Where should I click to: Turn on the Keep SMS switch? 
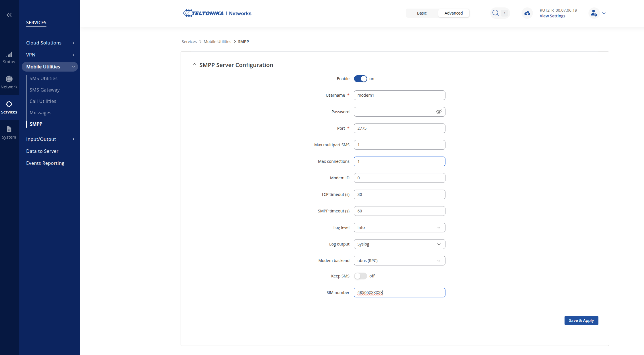point(360,276)
